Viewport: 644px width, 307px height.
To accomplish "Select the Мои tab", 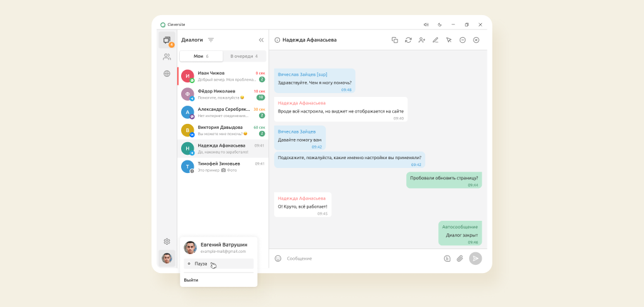I will click(x=201, y=56).
